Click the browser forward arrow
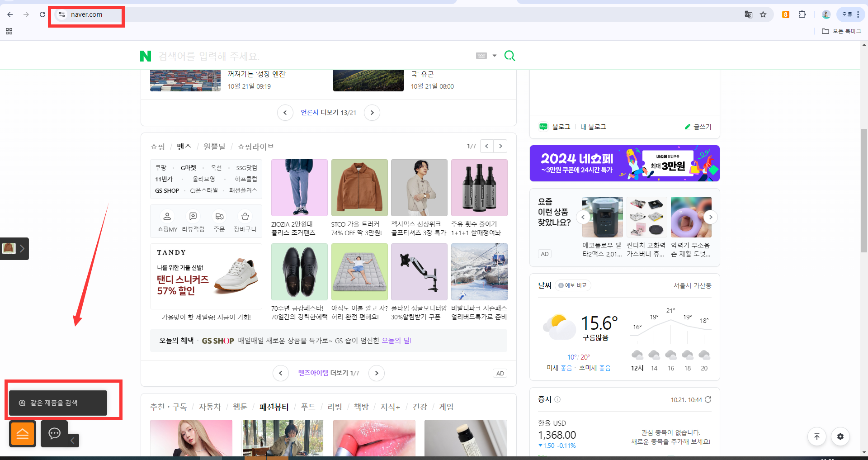The height and width of the screenshot is (460, 868). (x=26, y=14)
